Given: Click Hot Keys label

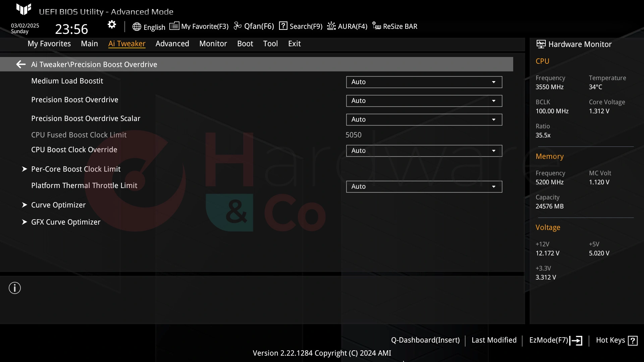Looking at the screenshot, I should coord(610,340).
